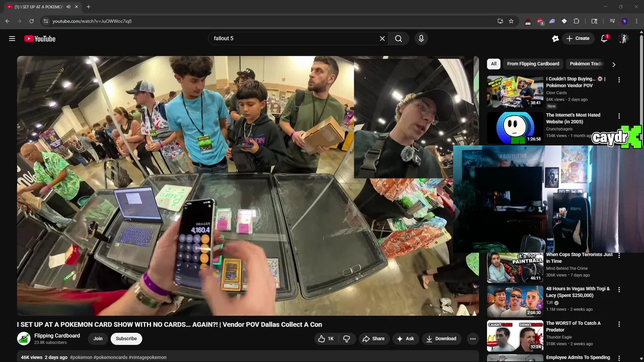
Task: Mute the tab via its speaker icon
Action: [x=68, y=7]
